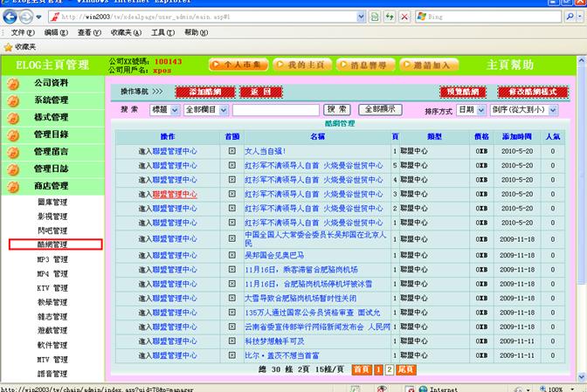This screenshot has height=392, width=587.
Task: Click the orange icon beside 商店管理
Action: (x=13, y=186)
